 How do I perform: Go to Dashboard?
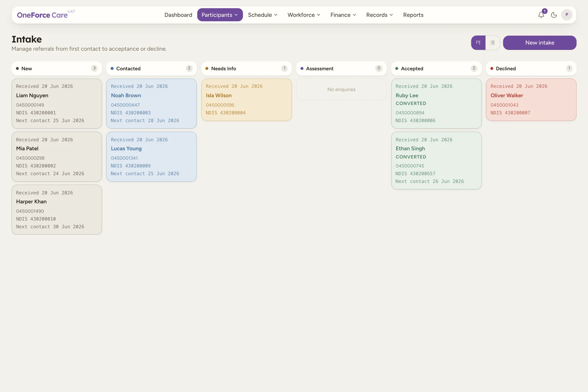click(178, 15)
